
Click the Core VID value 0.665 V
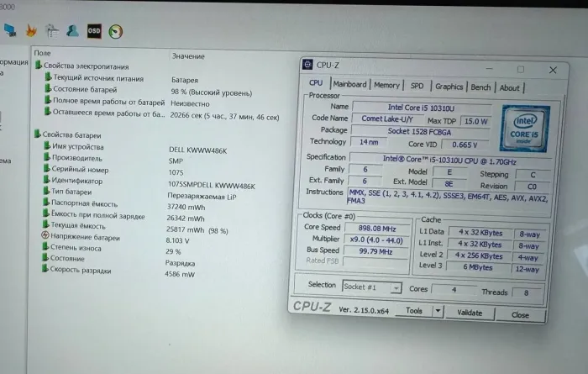(465, 145)
